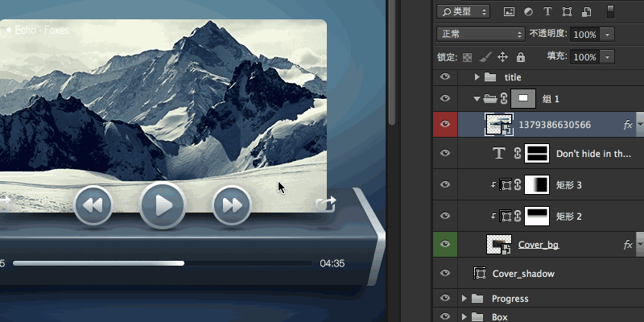This screenshot has height=322, width=644.
Task: Click the fx effects icon on Cover_bg
Action: (x=628, y=244)
